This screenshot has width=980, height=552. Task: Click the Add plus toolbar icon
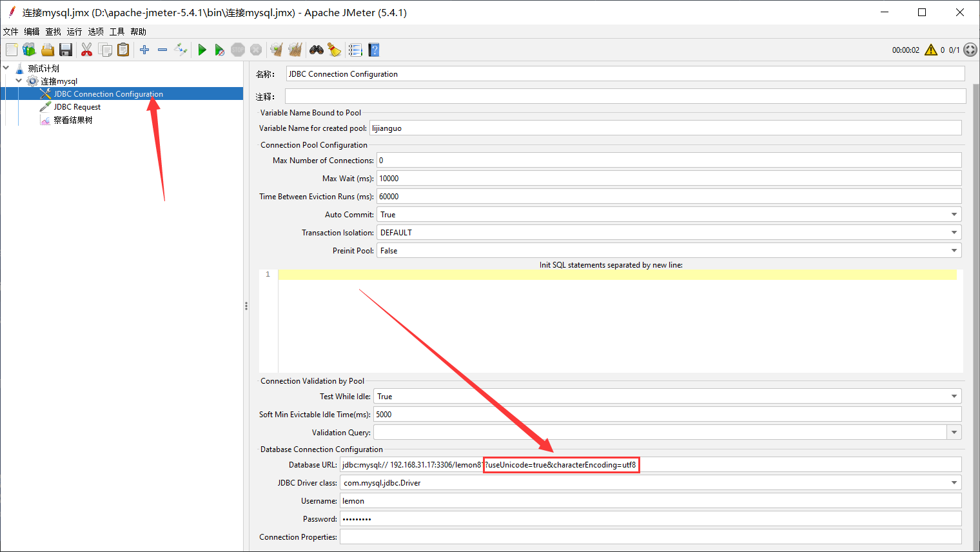pyautogui.click(x=144, y=50)
